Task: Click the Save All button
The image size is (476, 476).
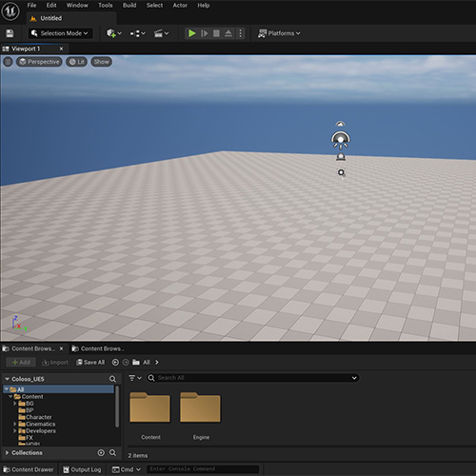Action: coord(90,362)
